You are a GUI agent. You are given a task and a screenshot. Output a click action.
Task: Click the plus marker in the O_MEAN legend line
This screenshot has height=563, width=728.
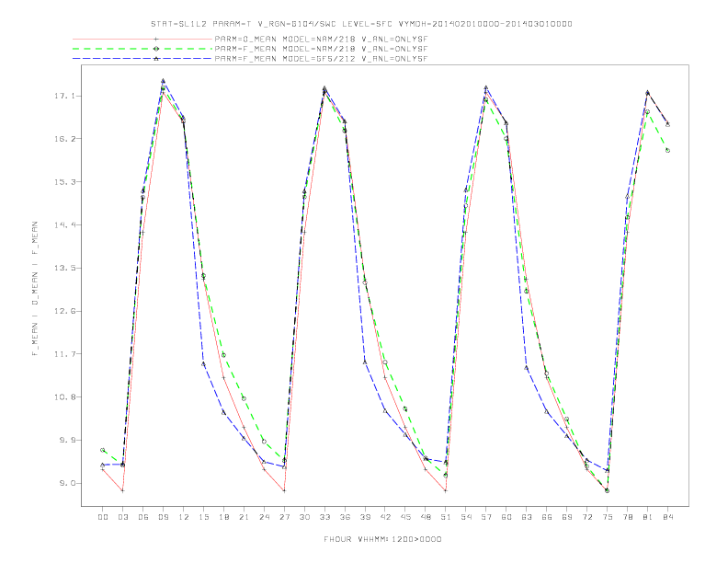tap(156, 39)
